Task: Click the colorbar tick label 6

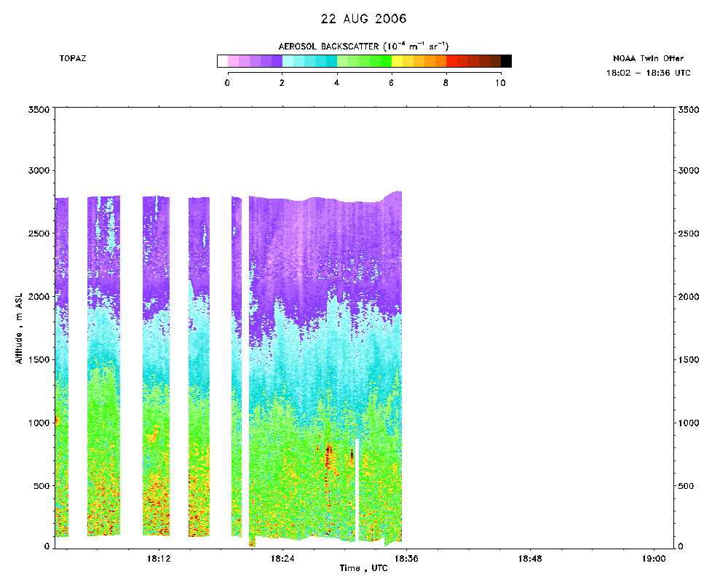Action: (392, 83)
